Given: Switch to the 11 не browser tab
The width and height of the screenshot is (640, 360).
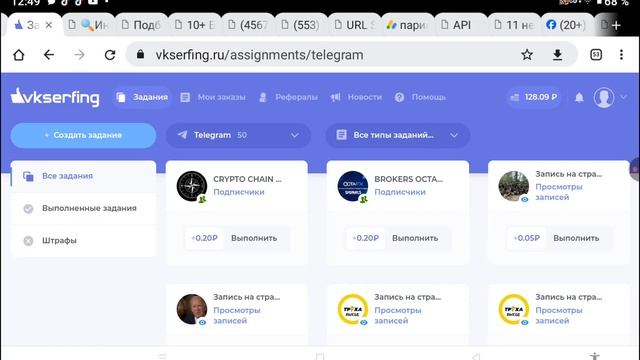Looking at the screenshot, I should click(513, 25).
